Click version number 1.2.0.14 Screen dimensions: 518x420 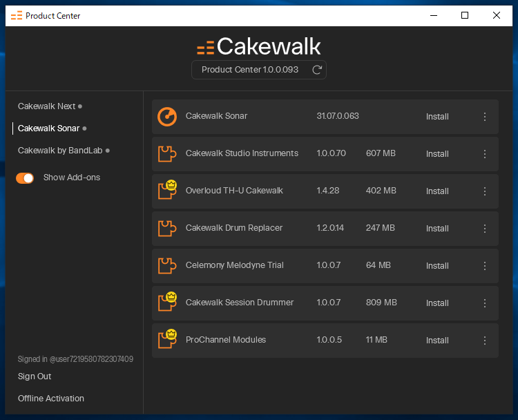point(330,228)
